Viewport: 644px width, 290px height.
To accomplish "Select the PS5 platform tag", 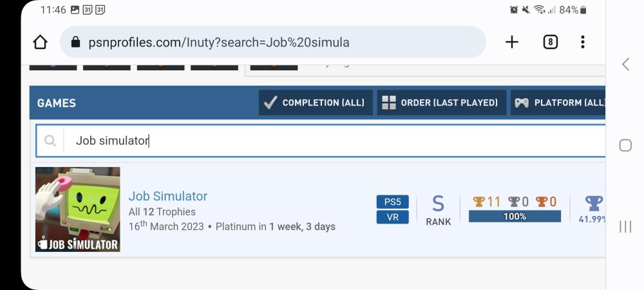I will pos(392,202).
